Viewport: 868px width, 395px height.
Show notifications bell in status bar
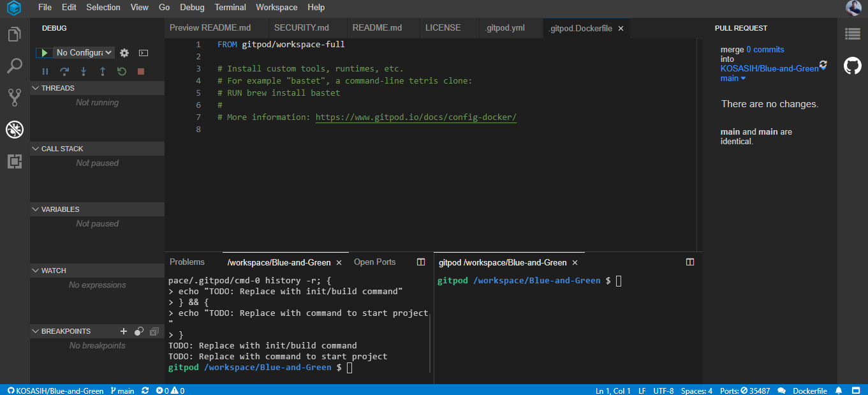(x=839, y=391)
